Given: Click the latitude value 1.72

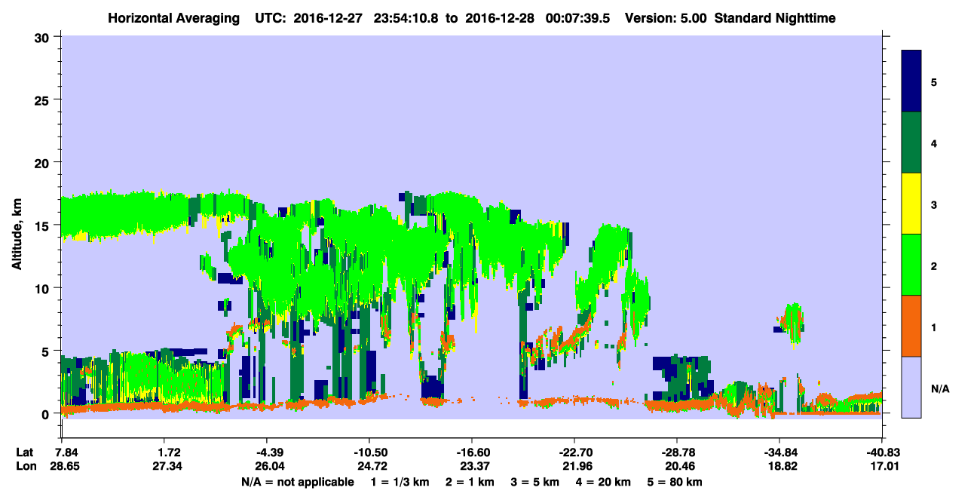Looking at the screenshot, I should (x=168, y=452).
